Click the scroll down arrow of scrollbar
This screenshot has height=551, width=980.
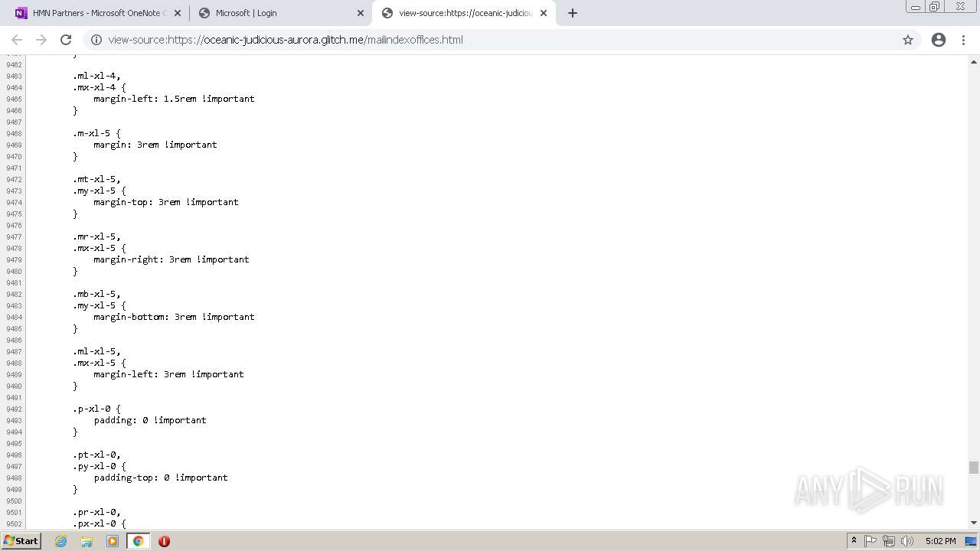[x=974, y=523]
